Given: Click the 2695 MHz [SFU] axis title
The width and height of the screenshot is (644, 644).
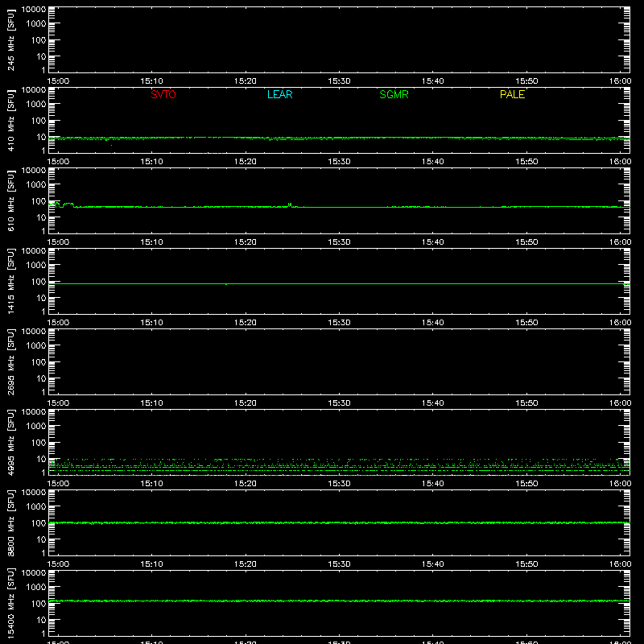Looking at the screenshot, I should click(10, 361).
